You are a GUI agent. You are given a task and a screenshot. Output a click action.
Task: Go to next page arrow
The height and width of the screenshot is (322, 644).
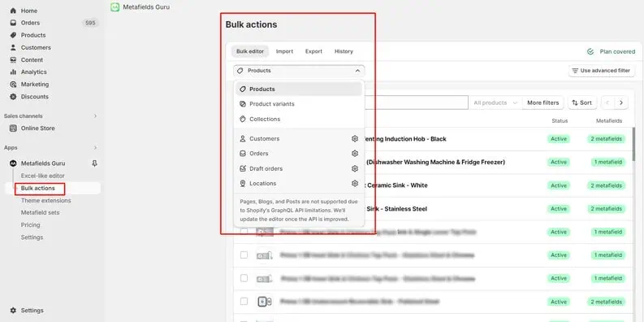621,102
